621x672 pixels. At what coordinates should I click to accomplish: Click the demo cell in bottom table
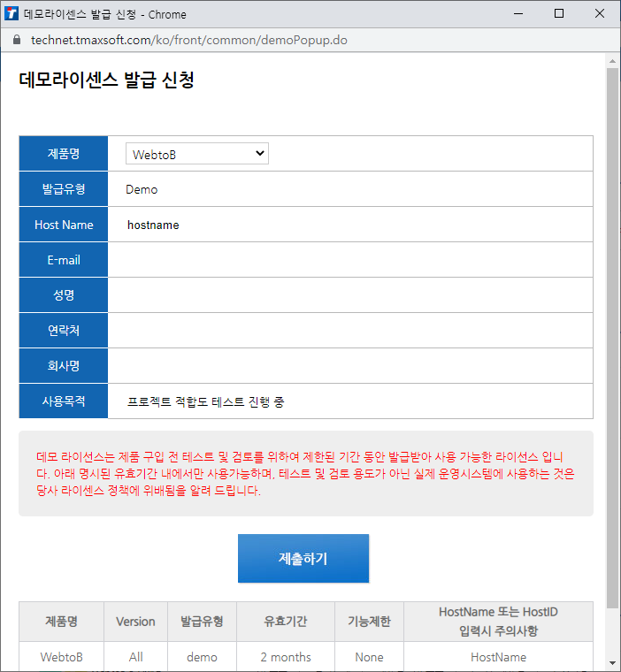pyautogui.click(x=202, y=657)
